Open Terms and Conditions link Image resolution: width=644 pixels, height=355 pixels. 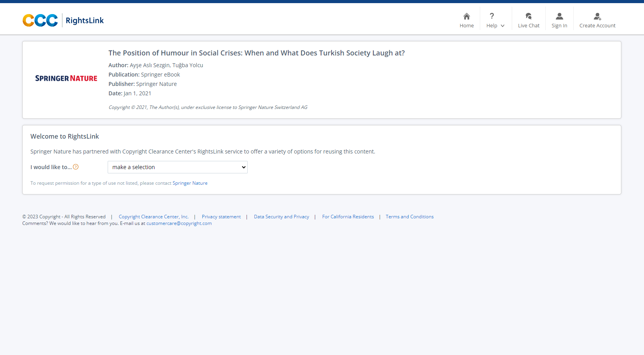tap(410, 217)
